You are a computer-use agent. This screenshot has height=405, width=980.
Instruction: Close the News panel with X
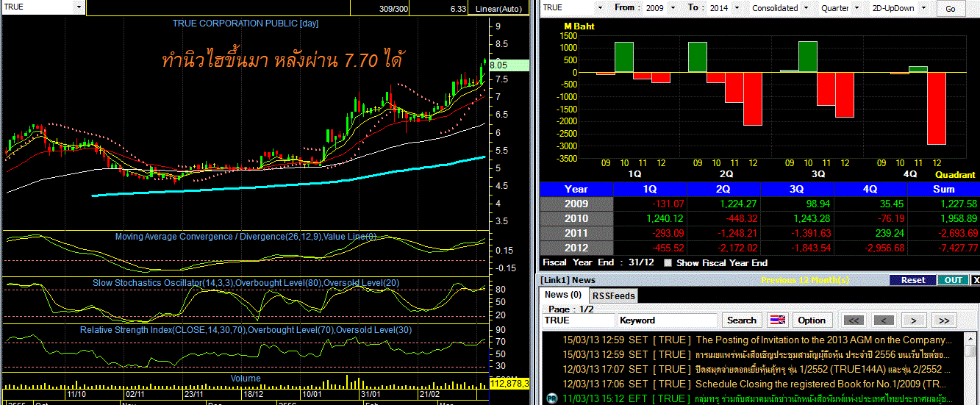[975, 280]
